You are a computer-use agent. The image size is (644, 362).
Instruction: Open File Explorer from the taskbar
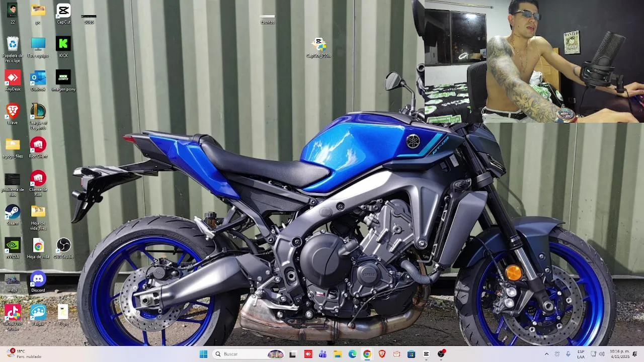[338, 354]
